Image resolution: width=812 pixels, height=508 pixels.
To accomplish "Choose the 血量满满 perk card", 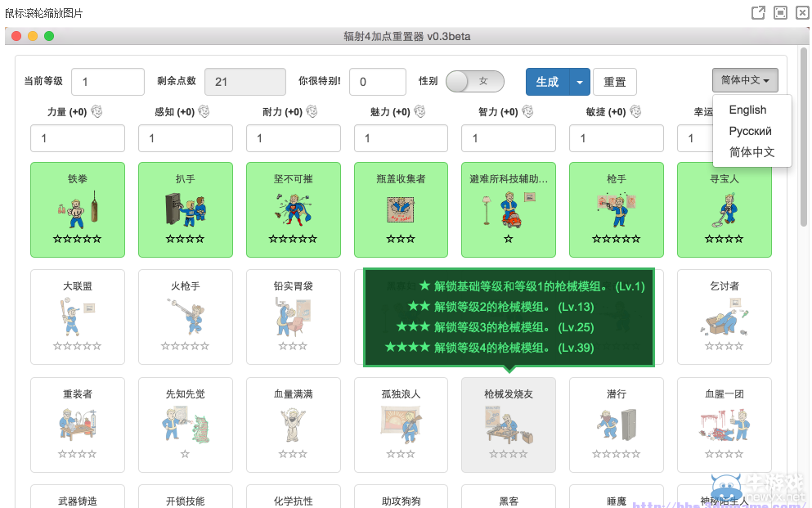I will pyautogui.click(x=293, y=425).
